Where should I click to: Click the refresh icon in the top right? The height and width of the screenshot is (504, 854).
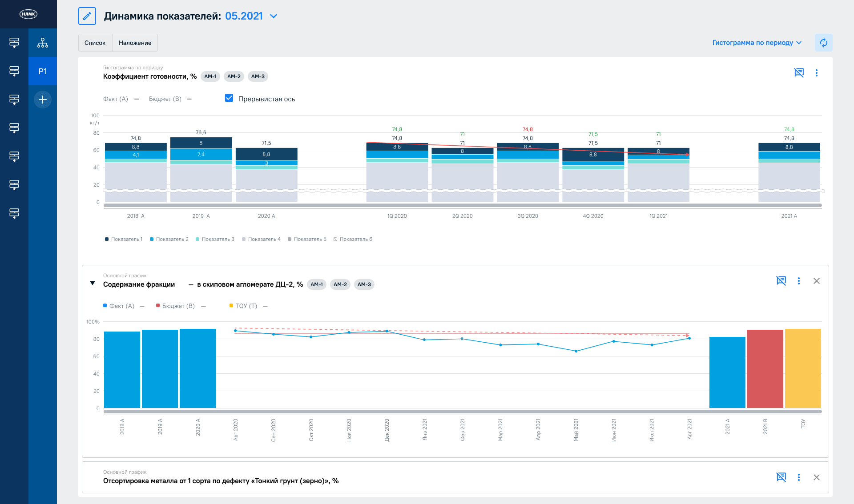823,43
